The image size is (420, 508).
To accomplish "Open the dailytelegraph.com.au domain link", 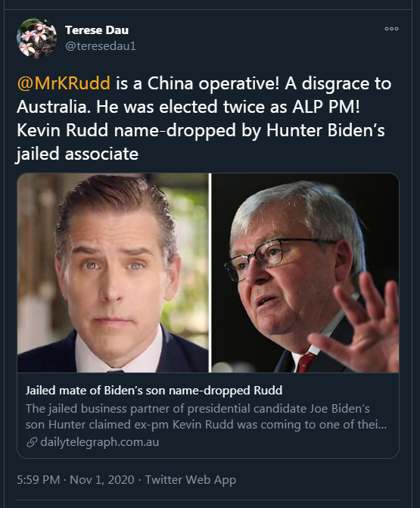I will coord(100,442).
